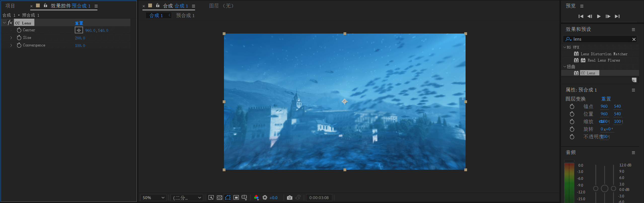The height and width of the screenshot is (203, 644).
Task: Select the 预合成 1 breadcrumb in the viewer
Action: pyautogui.click(x=185, y=16)
